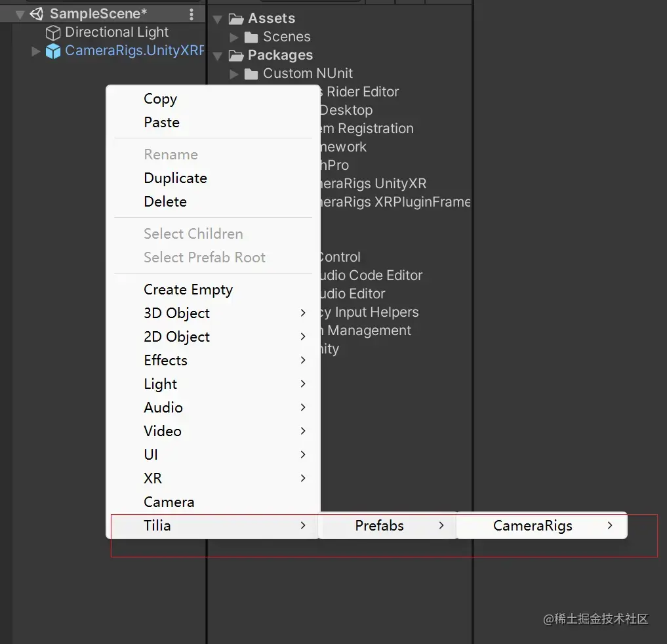Open the Light submenu entry
Image resolution: width=667 pixels, height=644 pixels.
(212, 384)
